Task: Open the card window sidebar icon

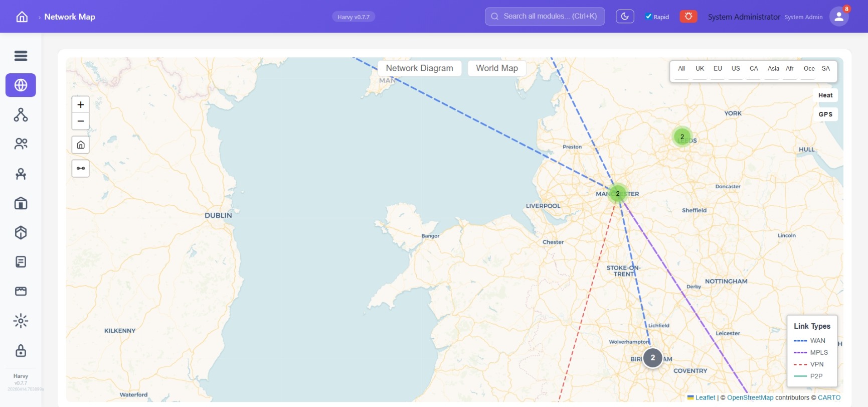Action: tap(21, 292)
